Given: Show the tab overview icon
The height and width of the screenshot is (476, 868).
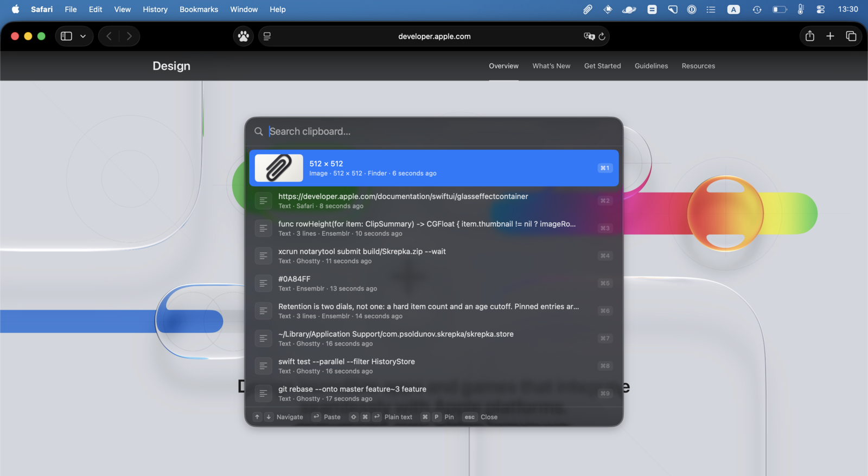Looking at the screenshot, I should pyautogui.click(x=851, y=36).
